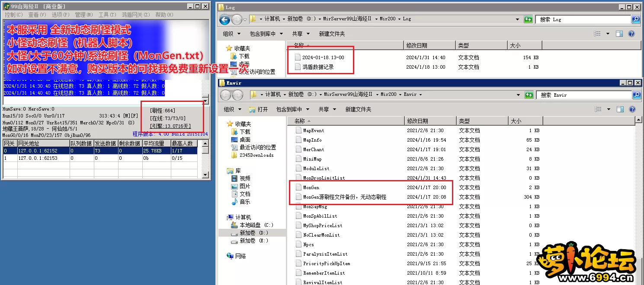Refresh the Envir folder address bar
The width and height of the screenshot is (644, 285).
tap(528, 95)
